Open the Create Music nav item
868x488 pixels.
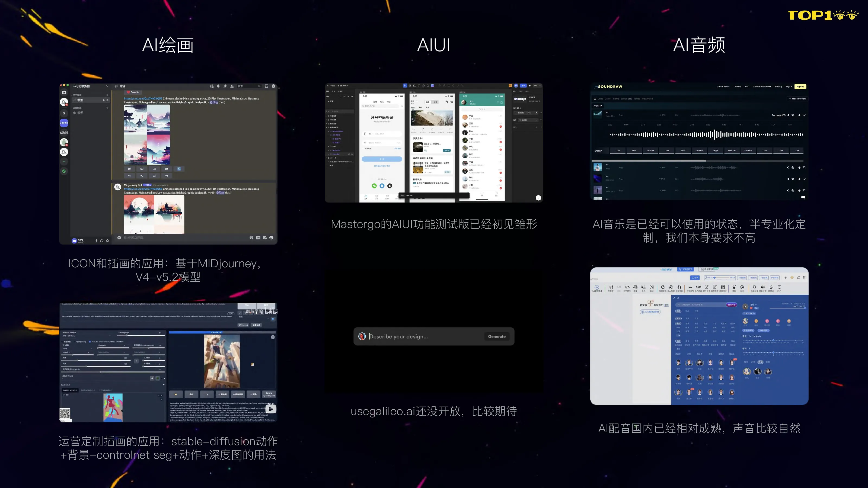coord(723,86)
